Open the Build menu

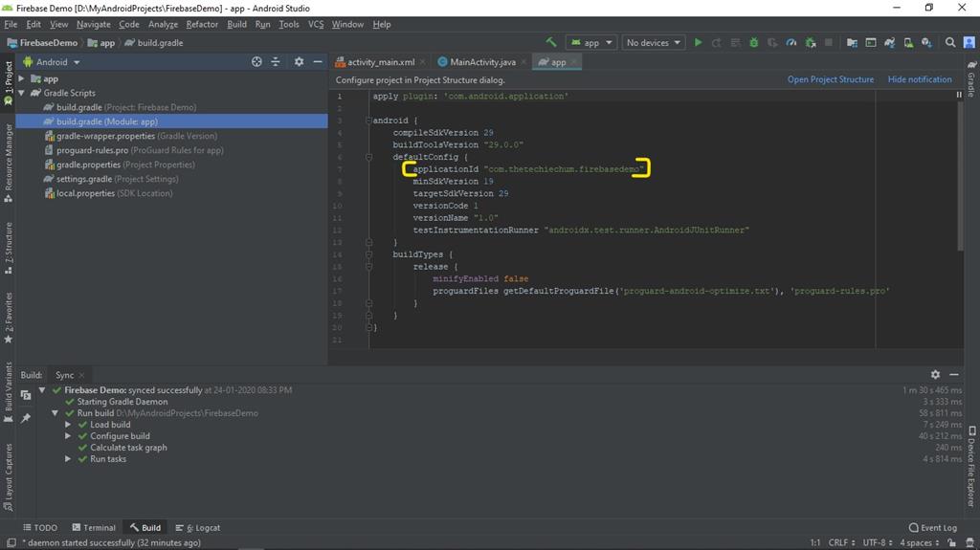236,24
